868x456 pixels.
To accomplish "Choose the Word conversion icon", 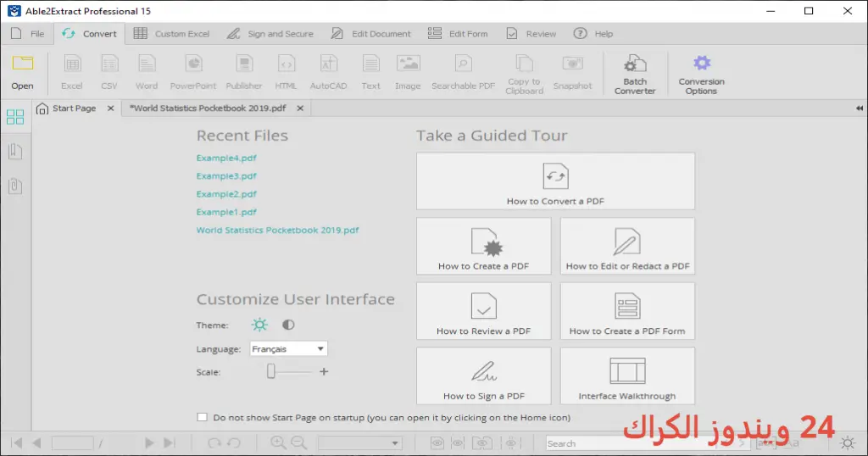I will point(147,64).
